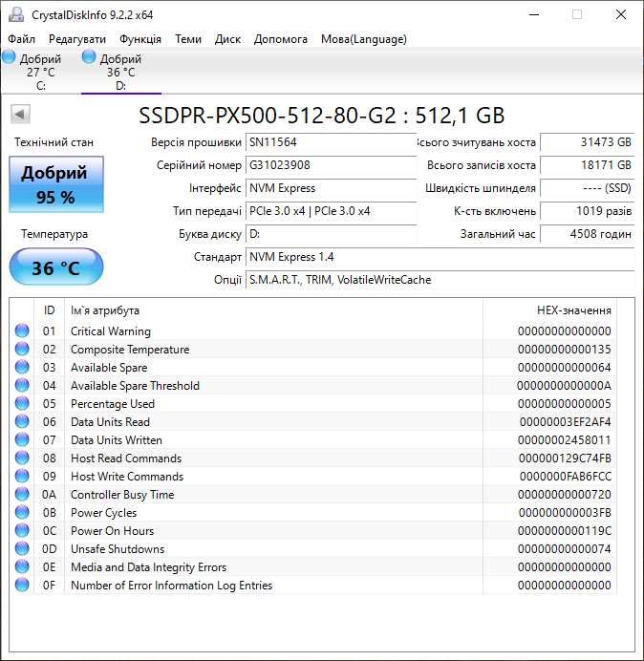The image size is (644, 661).
Task: Click the HEX-значення column header
Action: pos(550,310)
